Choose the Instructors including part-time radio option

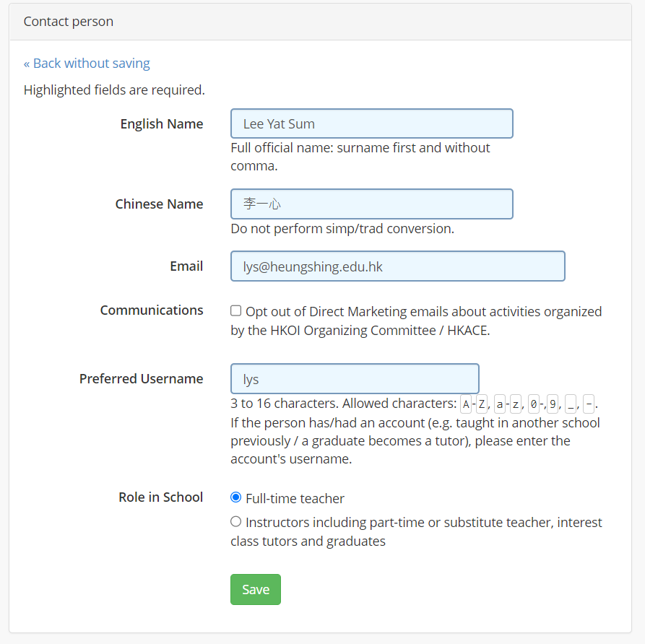pyautogui.click(x=235, y=521)
